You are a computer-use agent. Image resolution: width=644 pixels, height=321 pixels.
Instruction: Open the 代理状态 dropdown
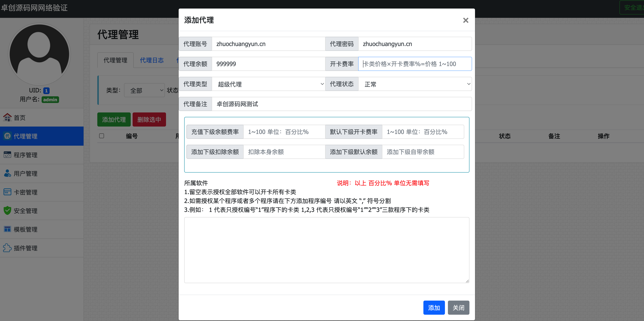tap(415, 84)
